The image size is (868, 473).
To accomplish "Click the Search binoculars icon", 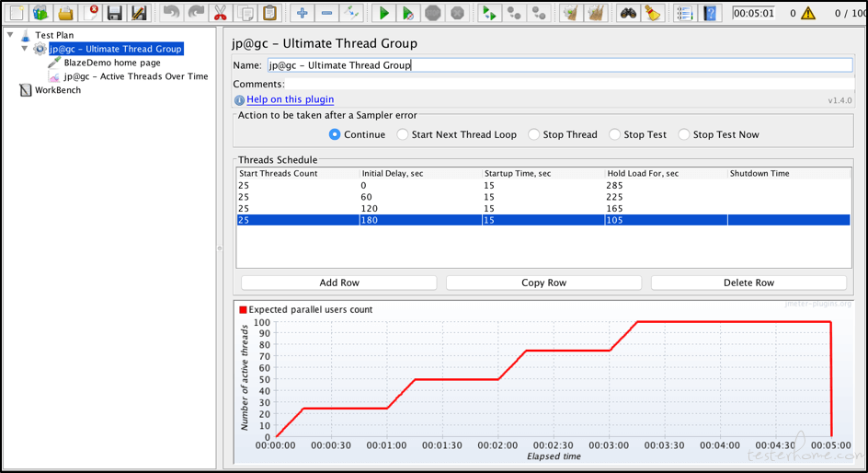I will pos(628,13).
